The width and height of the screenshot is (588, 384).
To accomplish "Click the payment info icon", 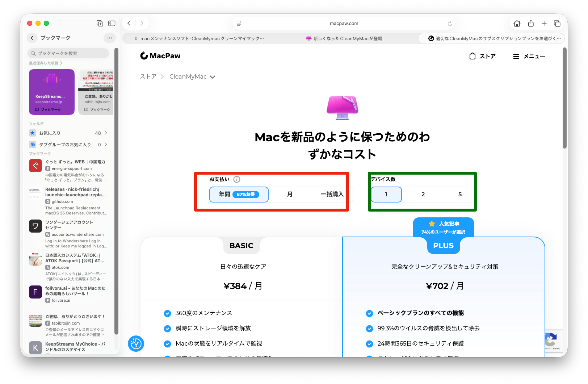I will click(x=237, y=179).
